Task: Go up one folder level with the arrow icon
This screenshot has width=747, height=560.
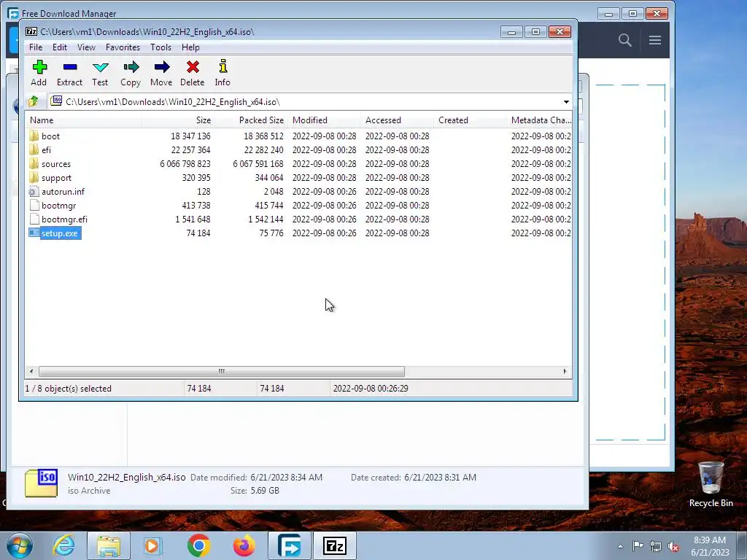Action: point(34,101)
